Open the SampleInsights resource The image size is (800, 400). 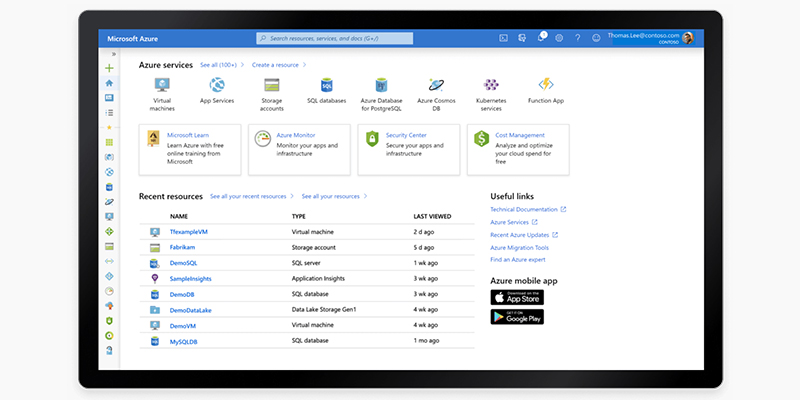190,279
